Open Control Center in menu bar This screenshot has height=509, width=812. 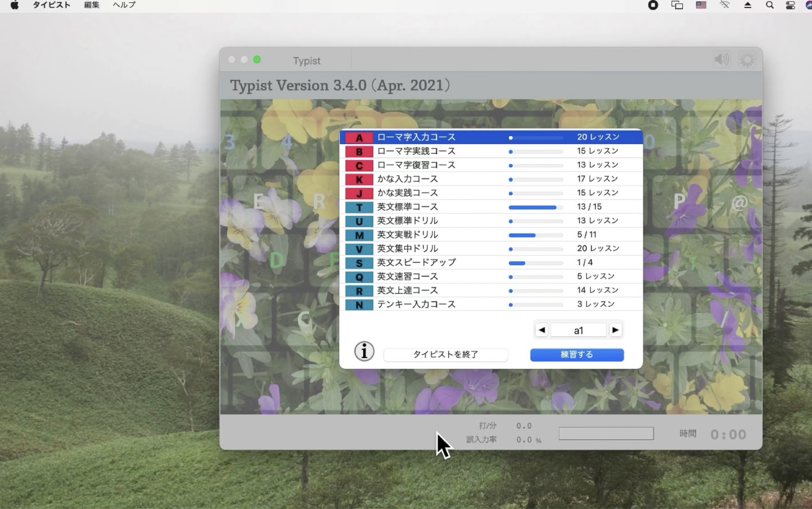point(791,5)
